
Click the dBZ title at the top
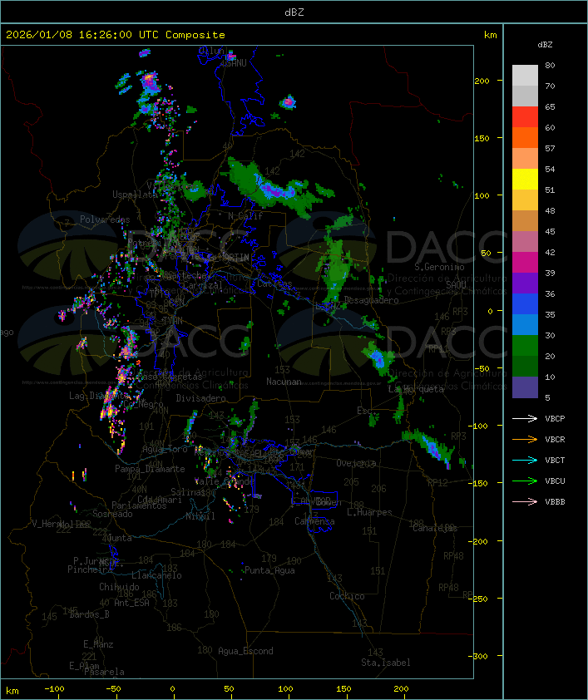click(x=294, y=12)
